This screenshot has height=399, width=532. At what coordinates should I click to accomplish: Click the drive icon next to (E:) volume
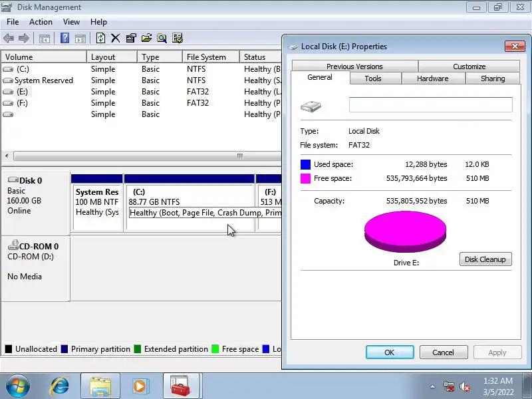(8, 92)
